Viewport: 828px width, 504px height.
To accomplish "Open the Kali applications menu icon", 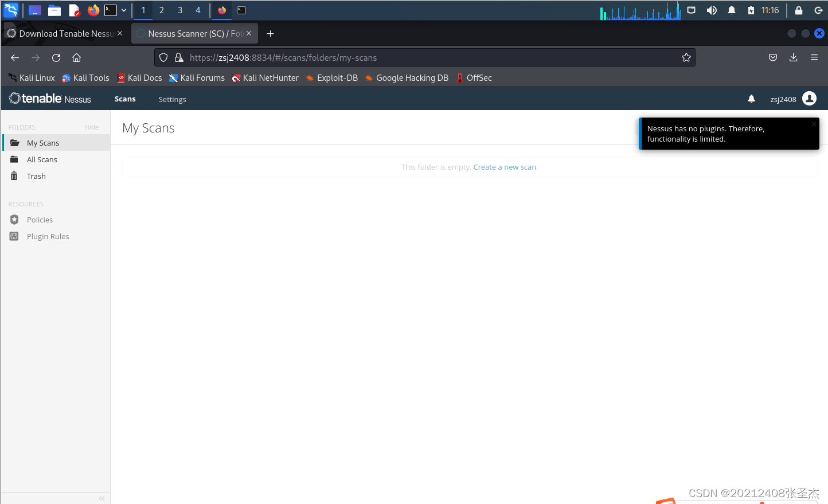I will click(11, 10).
